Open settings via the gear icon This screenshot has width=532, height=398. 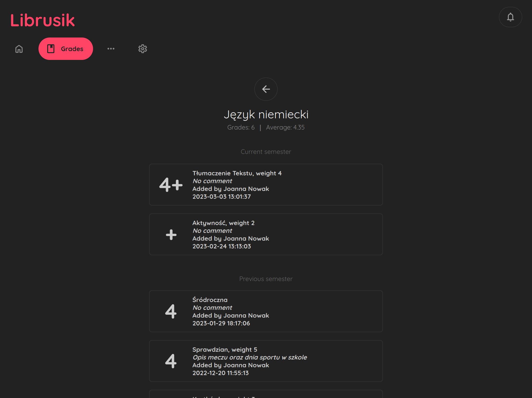click(142, 49)
